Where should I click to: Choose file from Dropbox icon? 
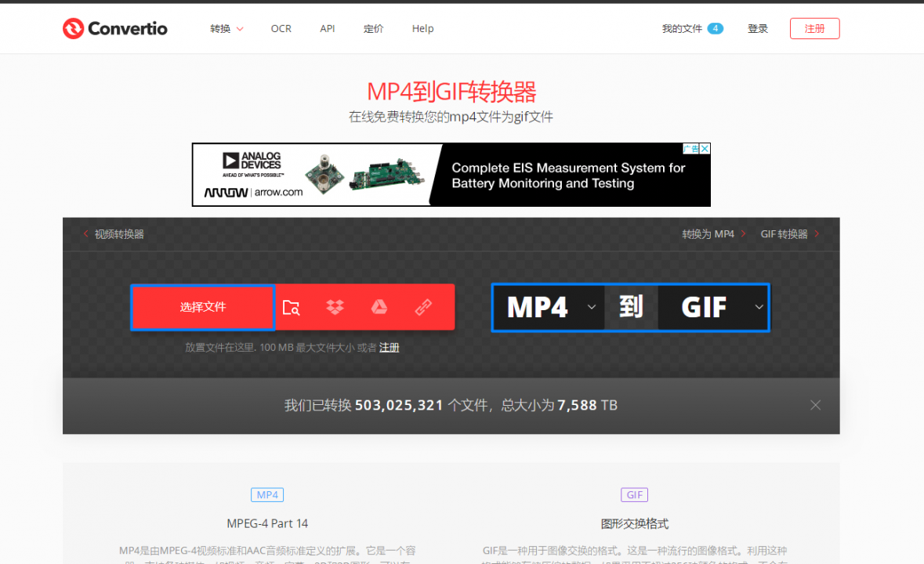point(335,307)
